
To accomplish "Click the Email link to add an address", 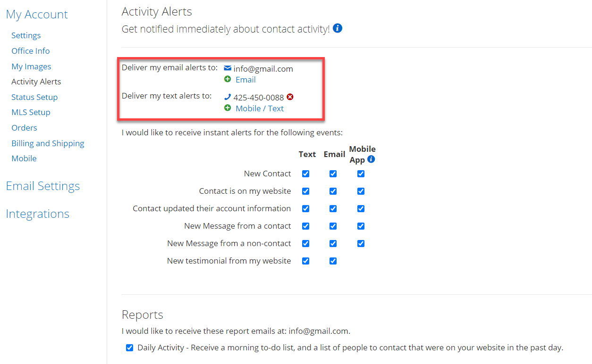I will click(245, 80).
